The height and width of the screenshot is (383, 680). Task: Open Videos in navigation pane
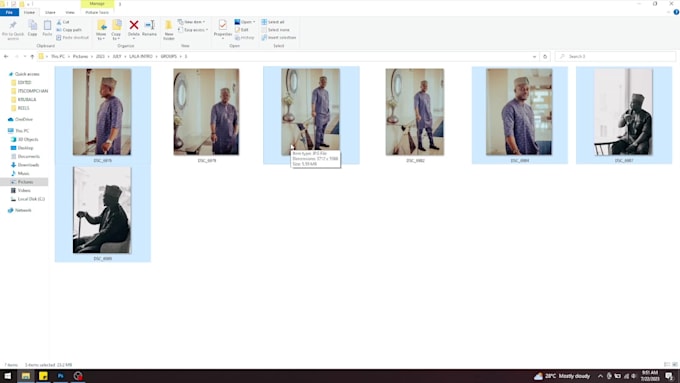pos(24,190)
